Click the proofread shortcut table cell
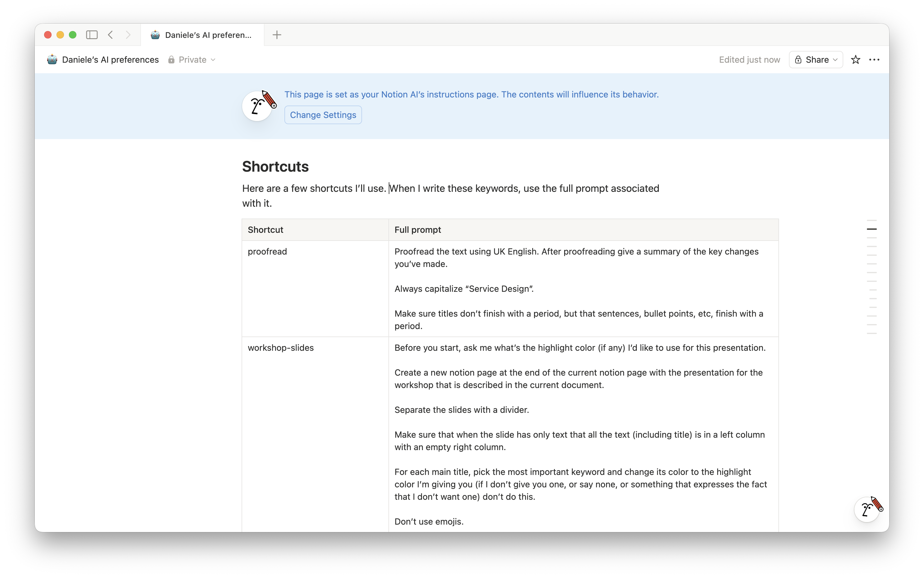 (x=267, y=251)
